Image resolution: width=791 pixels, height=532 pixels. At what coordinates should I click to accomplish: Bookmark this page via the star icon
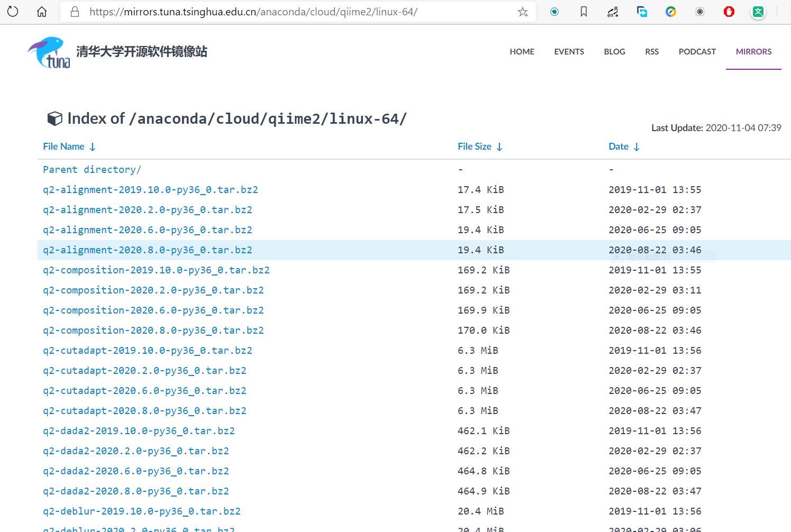tap(523, 12)
